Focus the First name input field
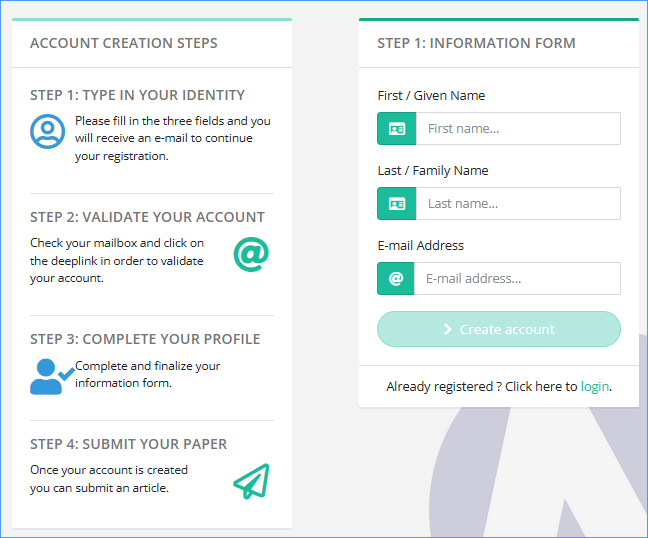Viewport: 648px width, 538px height. [x=517, y=129]
